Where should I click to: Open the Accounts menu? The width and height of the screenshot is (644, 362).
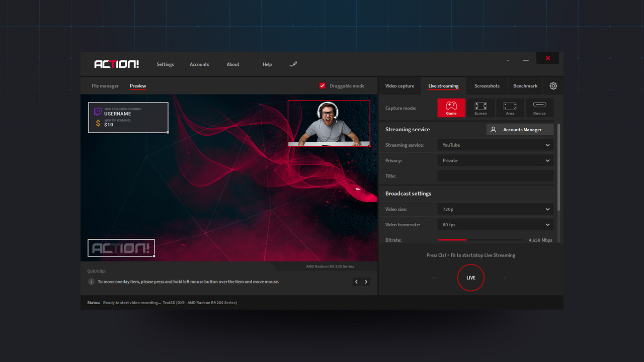click(199, 64)
